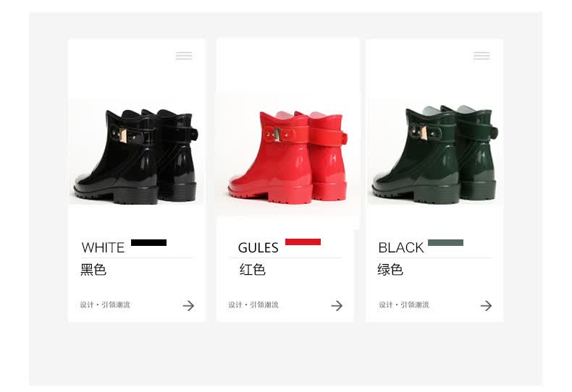Click the 绿色 color label
The height and width of the screenshot is (392, 572).
point(390,270)
